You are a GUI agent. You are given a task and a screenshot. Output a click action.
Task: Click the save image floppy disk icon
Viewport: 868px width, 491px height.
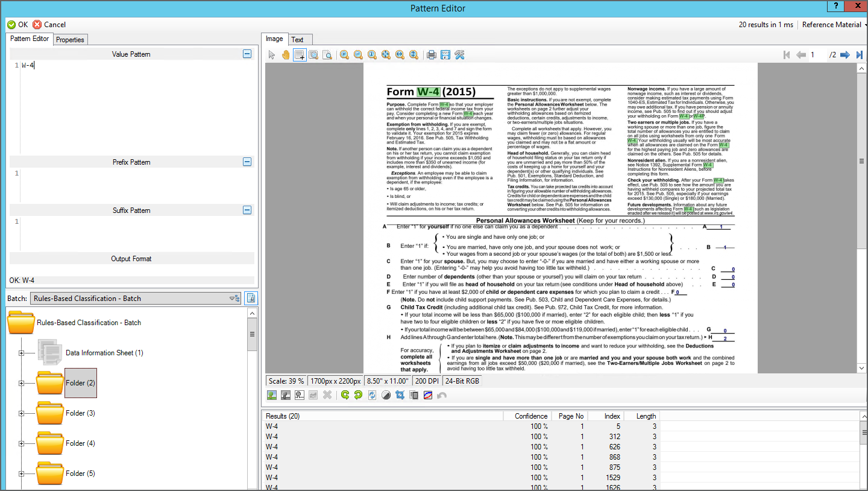445,55
